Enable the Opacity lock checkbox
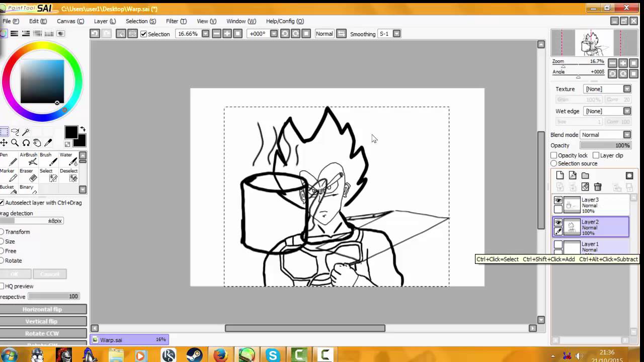644x362 pixels. click(x=554, y=155)
